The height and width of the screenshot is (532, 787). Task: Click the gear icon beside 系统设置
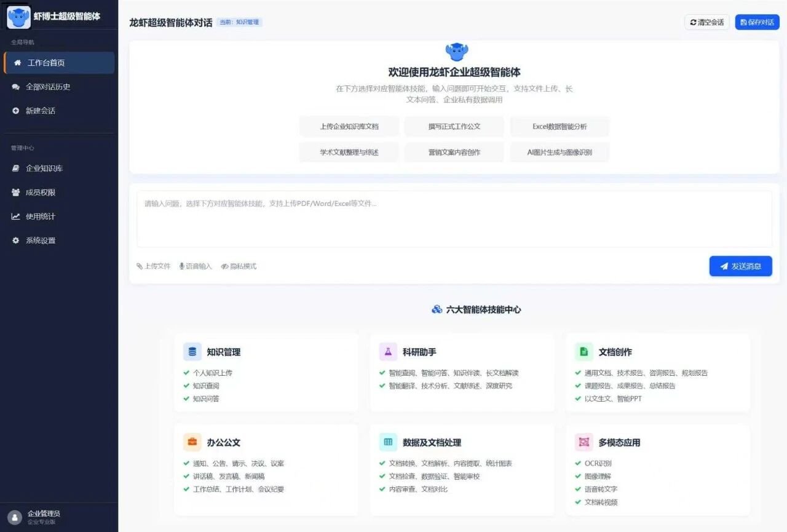tap(16, 240)
